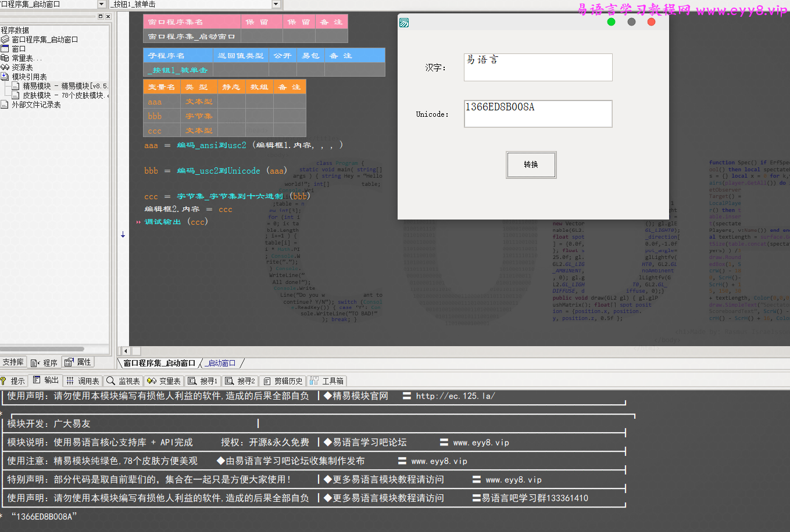The height and width of the screenshot is (532, 790).
Task: Open the 搜寻1 search tab
Action: (203, 381)
